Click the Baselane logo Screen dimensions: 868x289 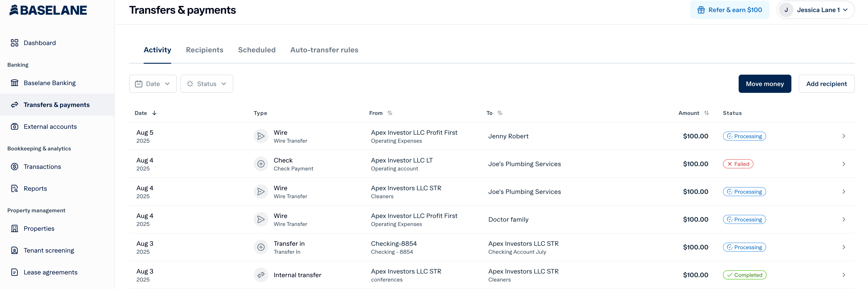click(48, 10)
